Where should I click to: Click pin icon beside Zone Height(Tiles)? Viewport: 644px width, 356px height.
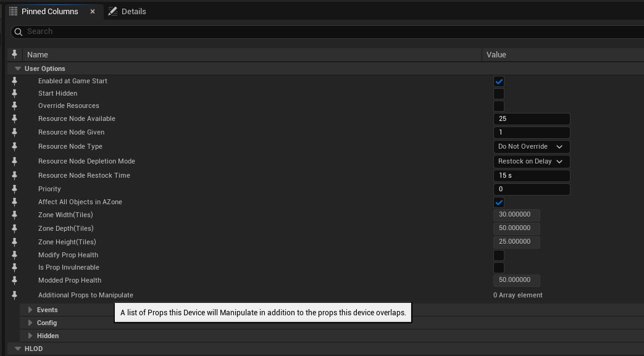pos(14,242)
